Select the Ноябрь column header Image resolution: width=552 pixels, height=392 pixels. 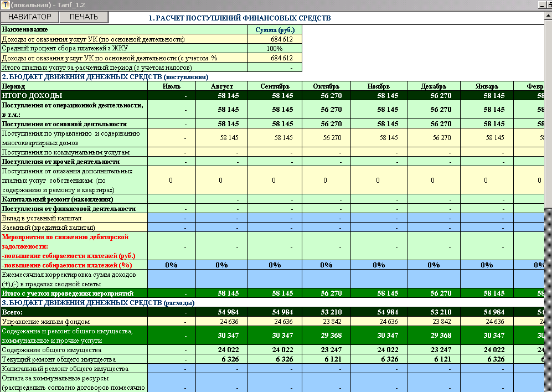379,86
